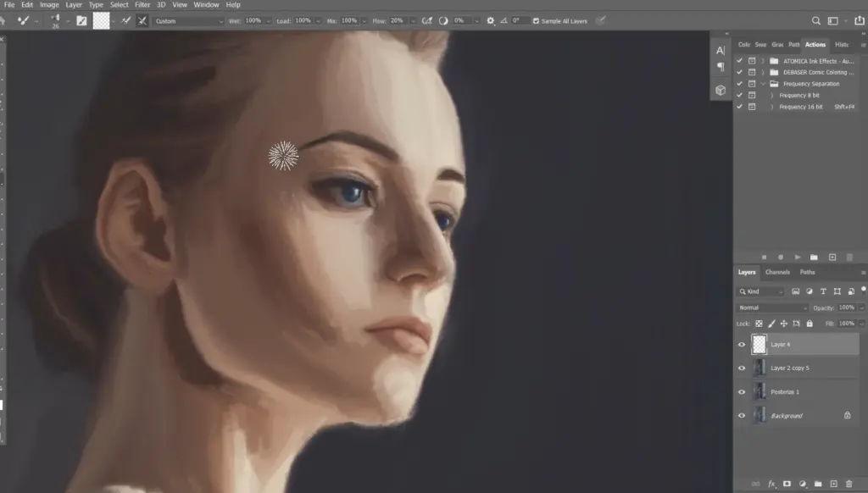Click the Create new action icon

tap(832, 257)
